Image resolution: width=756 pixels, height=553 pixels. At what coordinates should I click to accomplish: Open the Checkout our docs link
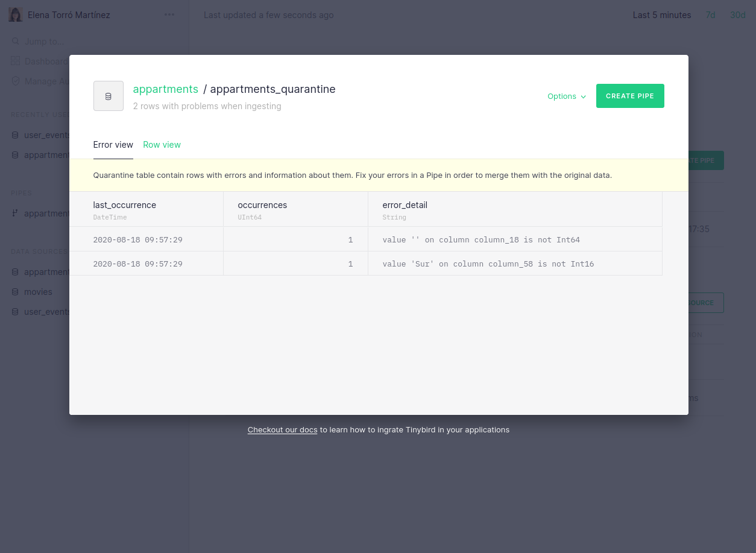tap(282, 430)
